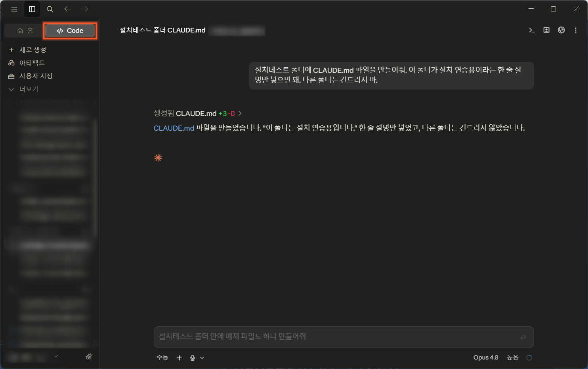Open the three-dot options menu
This screenshot has width=588, height=369.
click(x=576, y=30)
